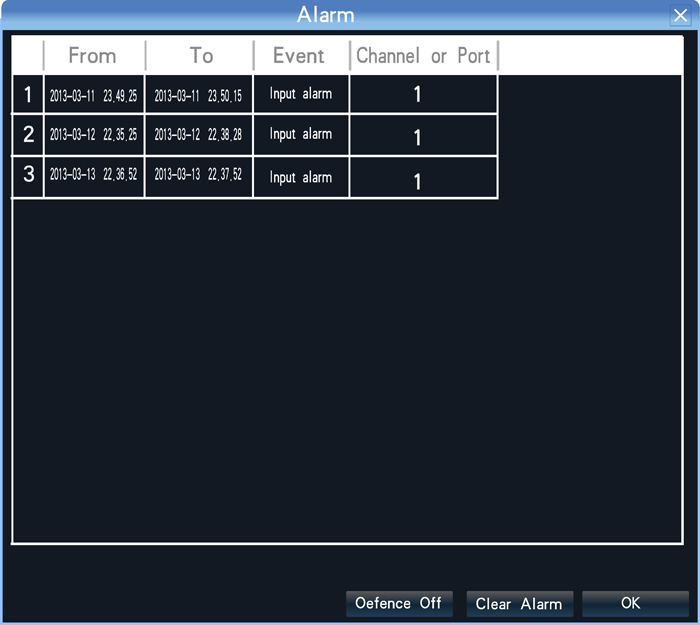Confirm with the OK button
The height and width of the screenshot is (625, 700).
click(x=635, y=604)
